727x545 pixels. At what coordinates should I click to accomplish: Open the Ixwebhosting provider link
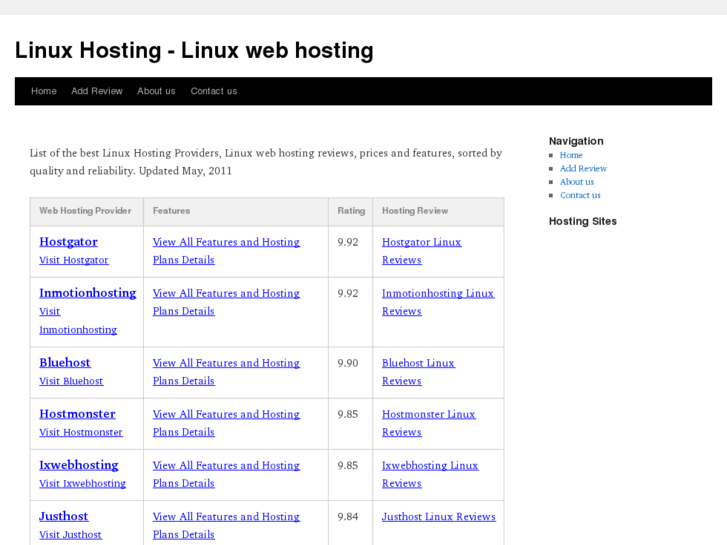[79, 465]
